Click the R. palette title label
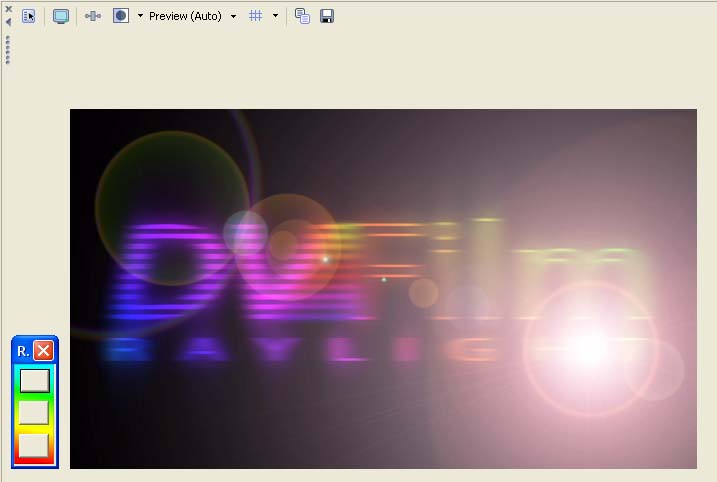The height and width of the screenshot is (482, 717). pos(23,351)
